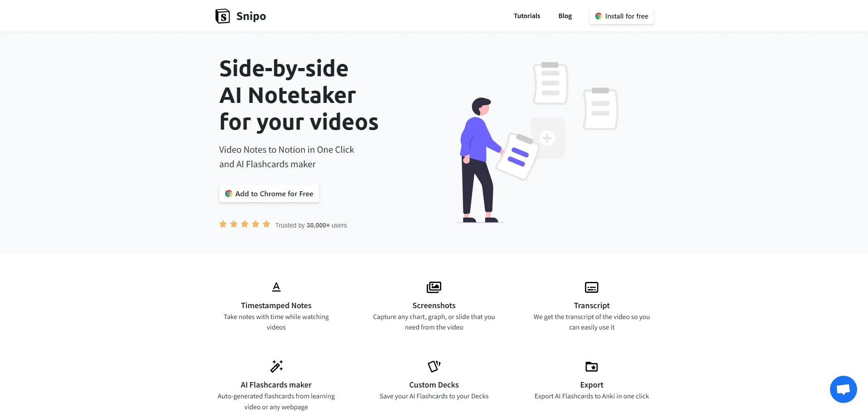Click the Trusted by 30,000+ users text
Viewport: 868px width, 412px height.
(x=311, y=225)
